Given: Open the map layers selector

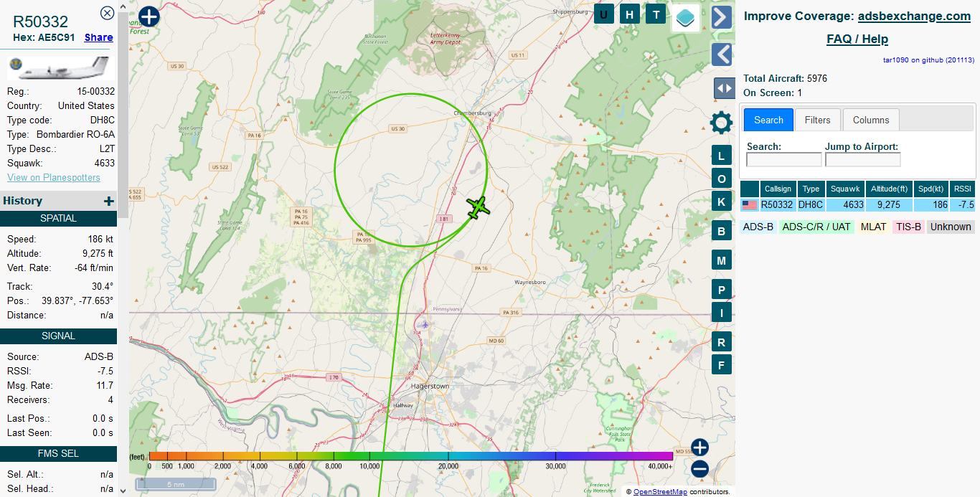Looking at the screenshot, I should (686, 17).
